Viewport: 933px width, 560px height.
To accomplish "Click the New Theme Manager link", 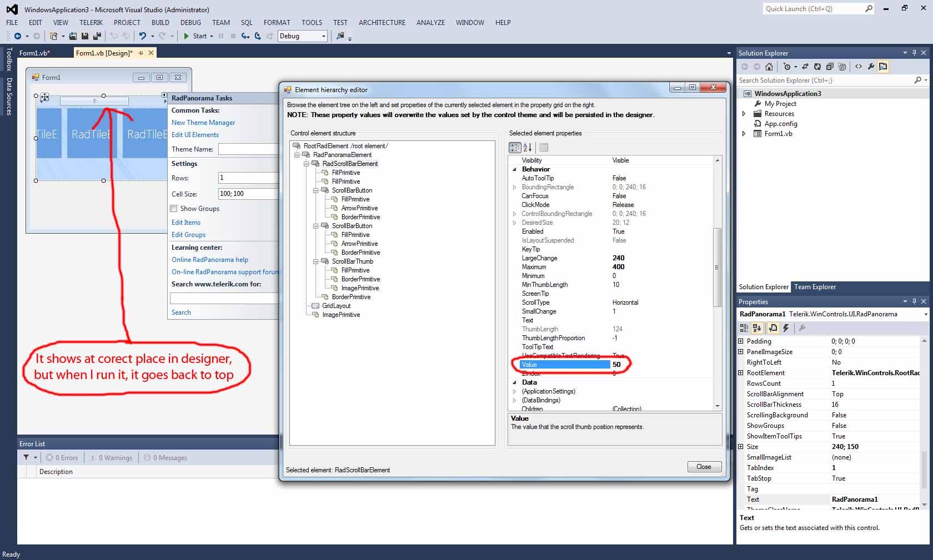I will [203, 123].
